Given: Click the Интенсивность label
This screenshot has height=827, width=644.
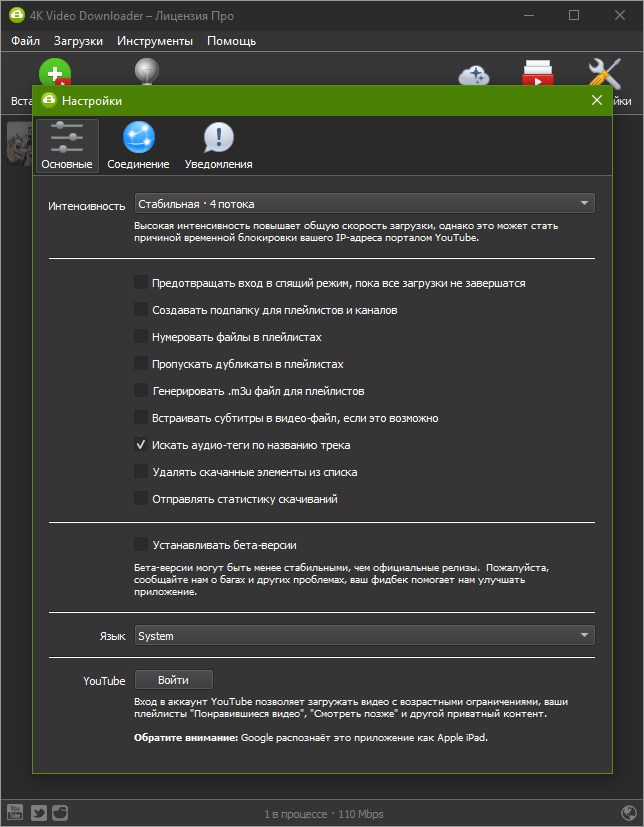Looking at the screenshot, I should pos(86,206).
